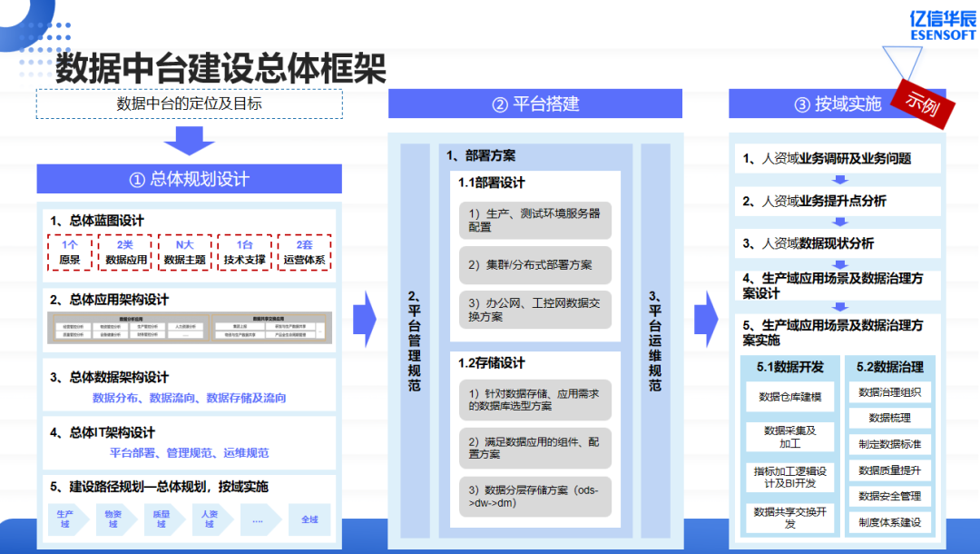The image size is (980, 554).
Task: Click 2、人资域业务提升点分析 step
Action: (x=838, y=201)
